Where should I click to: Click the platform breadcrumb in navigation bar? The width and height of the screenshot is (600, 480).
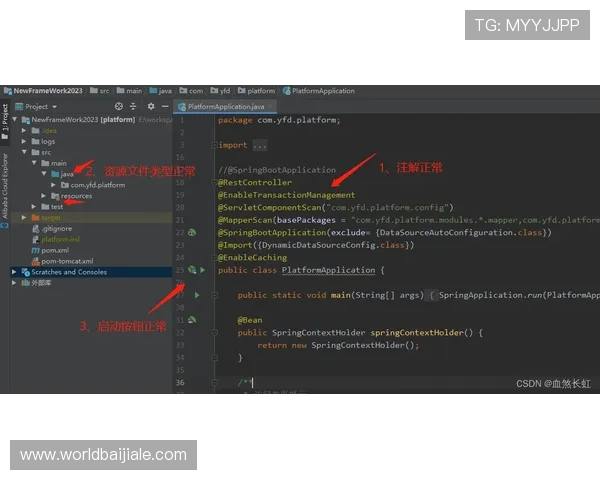click(x=260, y=91)
